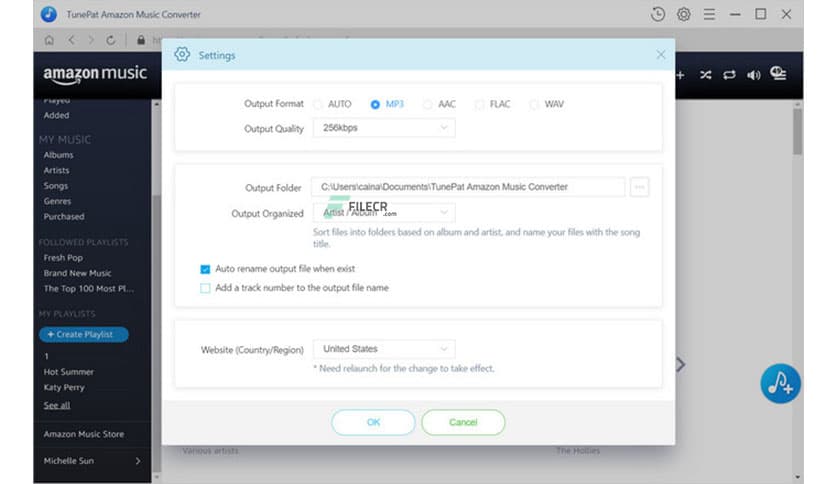Click the Create Playlist button
The height and width of the screenshot is (484, 836).
click(84, 334)
